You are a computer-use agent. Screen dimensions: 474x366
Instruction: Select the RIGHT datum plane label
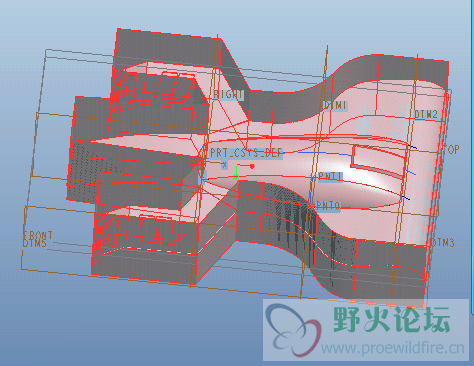tap(228, 95)
